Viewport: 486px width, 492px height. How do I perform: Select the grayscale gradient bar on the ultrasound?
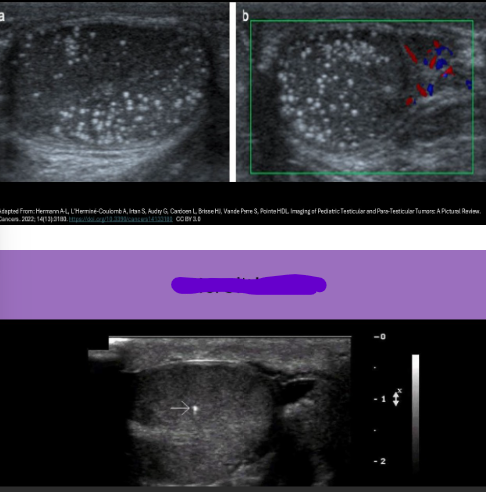click(x=415, y=412)
